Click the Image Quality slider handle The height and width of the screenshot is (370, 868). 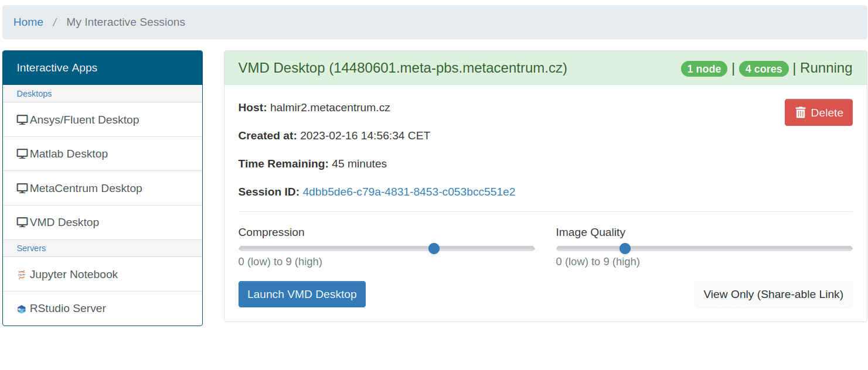click(x=625, y=248)
